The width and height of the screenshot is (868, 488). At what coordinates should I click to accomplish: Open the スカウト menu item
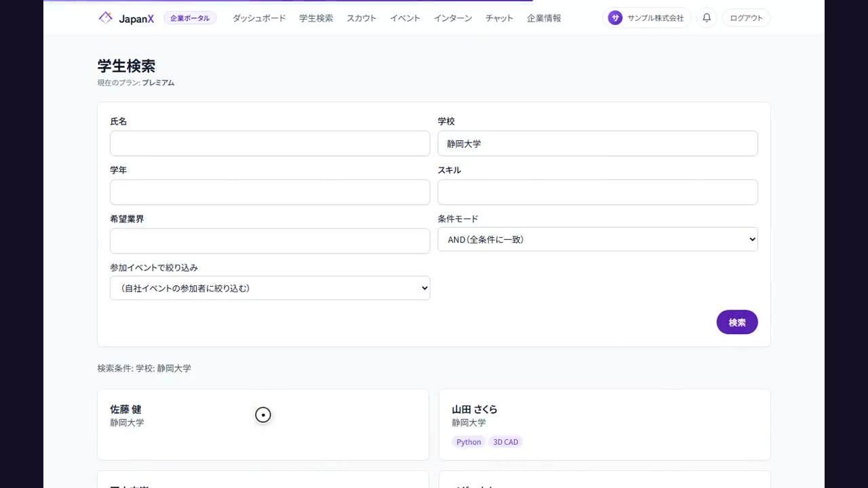coord(361,18)
